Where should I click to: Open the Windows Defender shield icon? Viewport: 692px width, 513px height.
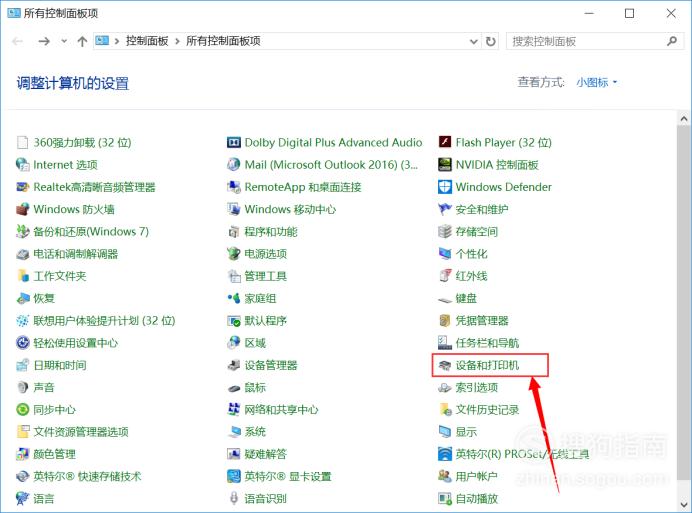pyautogui.click(x=445, y=187)
